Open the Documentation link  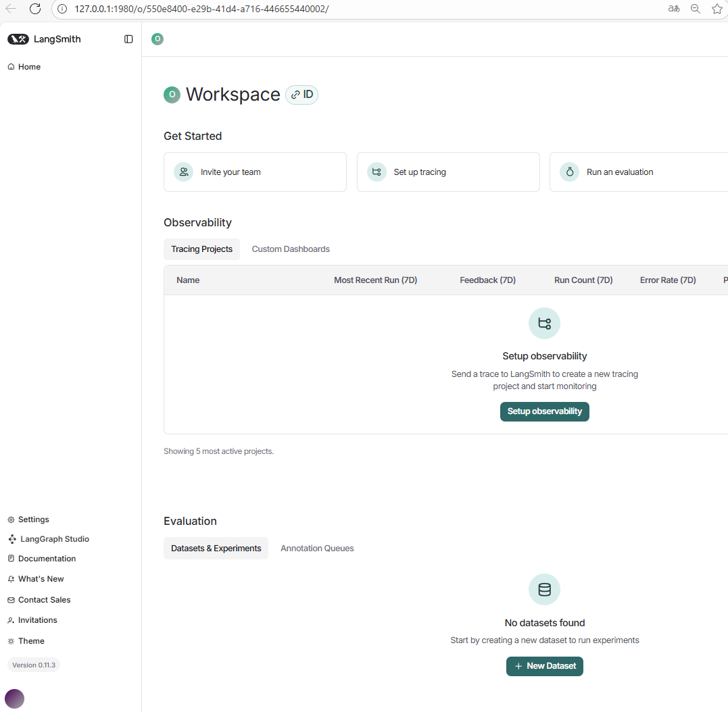coord(47,559)
